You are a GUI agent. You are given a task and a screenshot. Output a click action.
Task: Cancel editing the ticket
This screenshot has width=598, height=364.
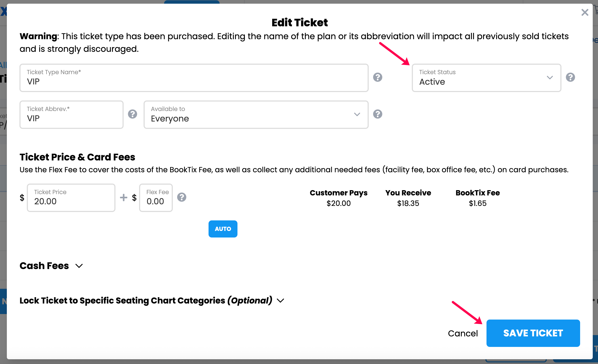click(x=463, y=333)
